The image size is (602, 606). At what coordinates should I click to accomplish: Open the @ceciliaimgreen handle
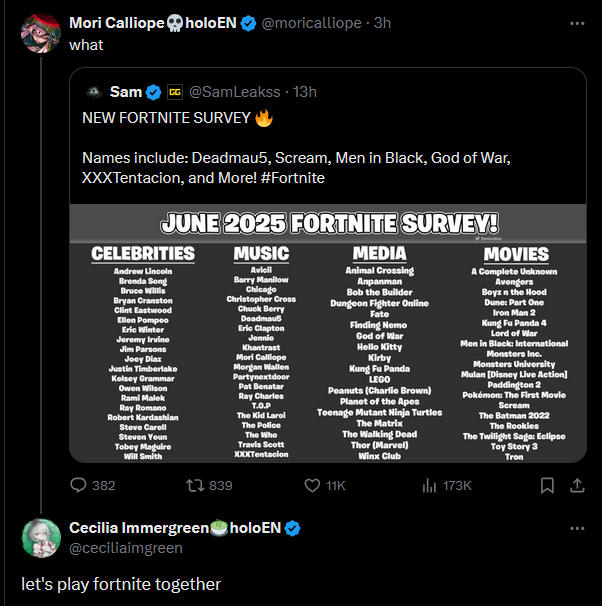(126, 548)
